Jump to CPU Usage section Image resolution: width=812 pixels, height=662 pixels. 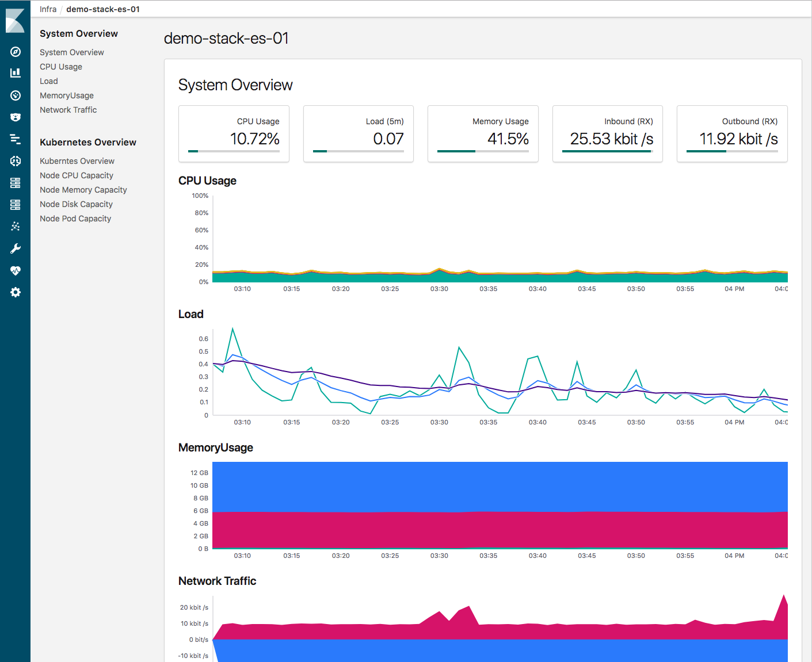click(61, 67)
